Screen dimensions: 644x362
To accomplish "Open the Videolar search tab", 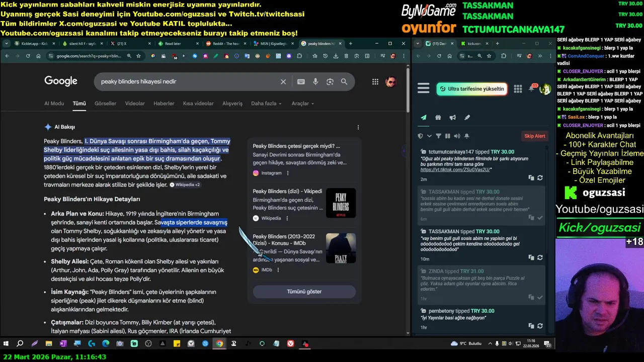I will pyautogui.click(x=135, y=104).
